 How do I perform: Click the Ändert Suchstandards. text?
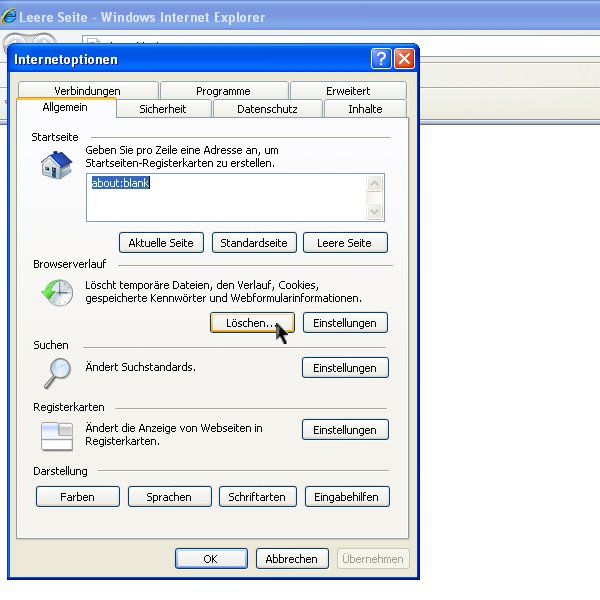[x=140, y=367]
